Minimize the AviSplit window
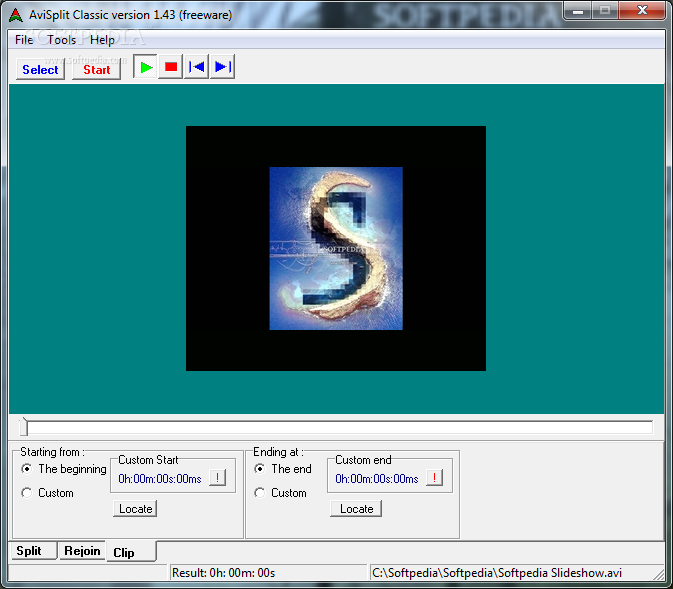The image size is (673, 589). tap(578, 10)
